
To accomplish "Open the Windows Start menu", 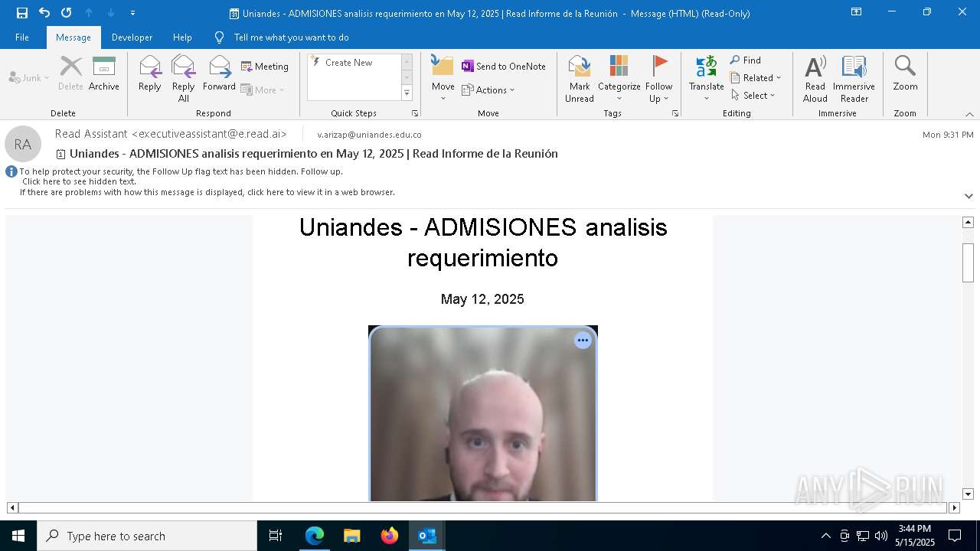I will [x=18, y=536].
